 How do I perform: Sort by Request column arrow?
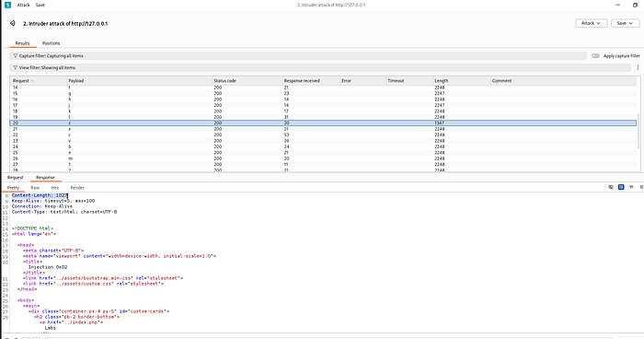[33, 81]
